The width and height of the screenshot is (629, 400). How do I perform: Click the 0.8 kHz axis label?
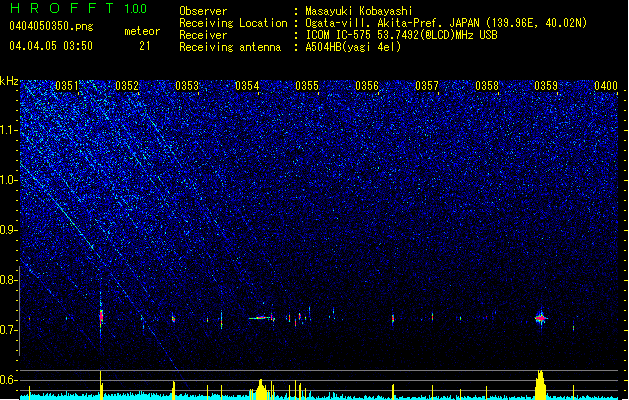pos(9,280)
